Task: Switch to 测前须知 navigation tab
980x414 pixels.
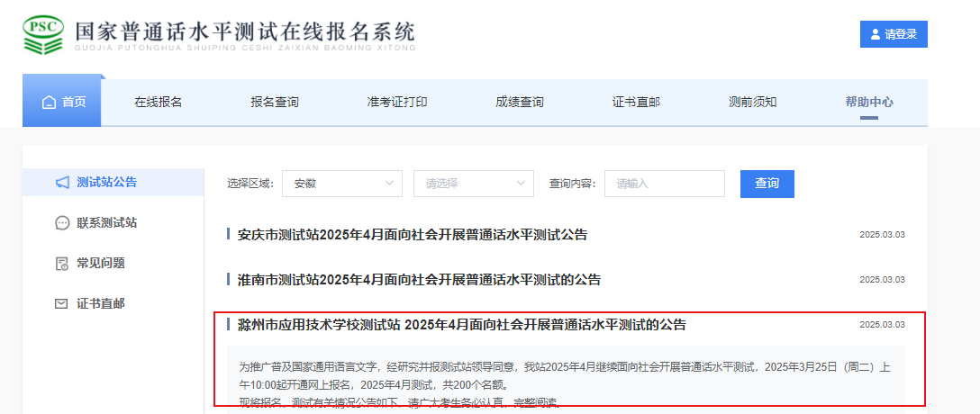Action: (x=752, y=103)
